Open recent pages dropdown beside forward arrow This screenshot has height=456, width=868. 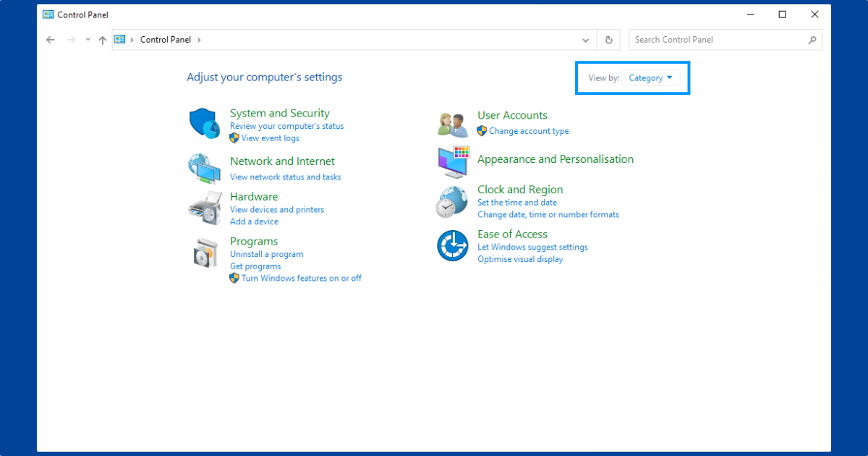[87, 40]
